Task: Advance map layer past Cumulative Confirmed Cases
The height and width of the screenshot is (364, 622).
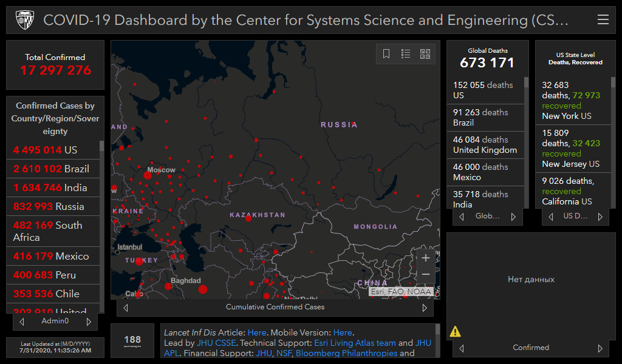Action: click(x=425, y=308)
